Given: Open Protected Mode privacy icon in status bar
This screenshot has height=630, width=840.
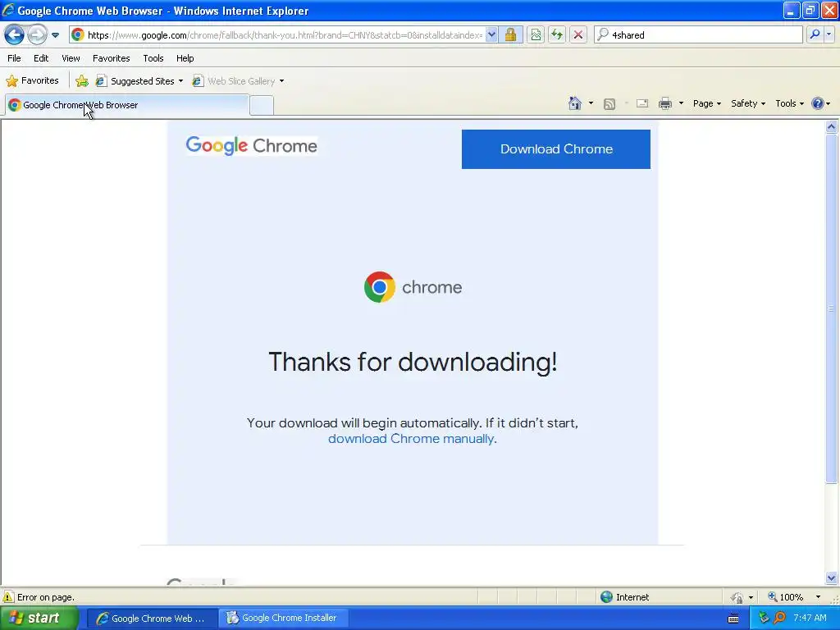Looking at the screenshot, I should (x=737, y=597).
